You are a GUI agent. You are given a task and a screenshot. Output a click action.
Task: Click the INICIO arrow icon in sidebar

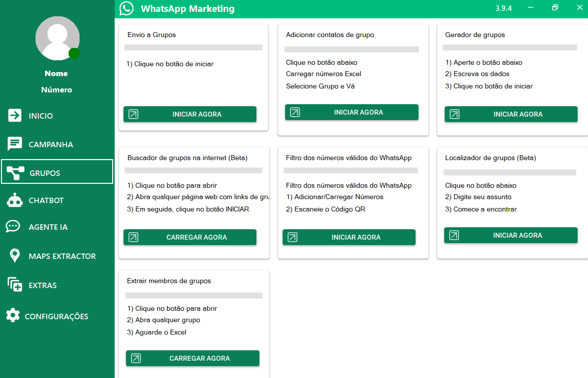15,115
